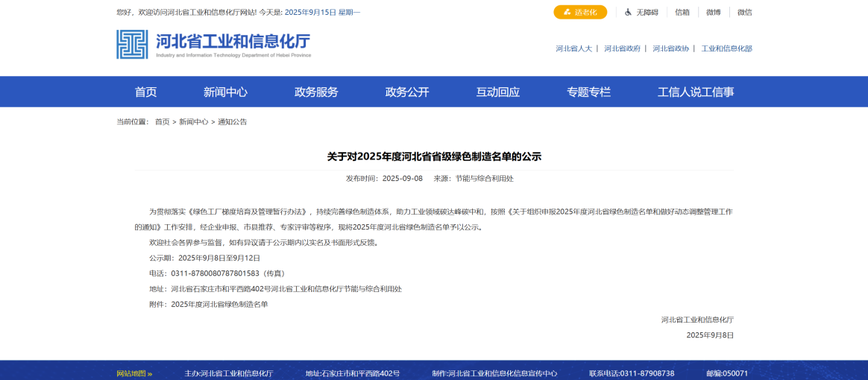Image resolution: width=868 pixels, height=380 pixels.
Task: Open the 政务服务 navigation menu
Action: (316, 92)
